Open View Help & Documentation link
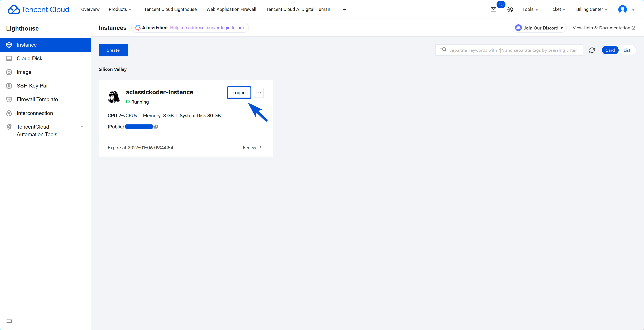 (604, 28)
